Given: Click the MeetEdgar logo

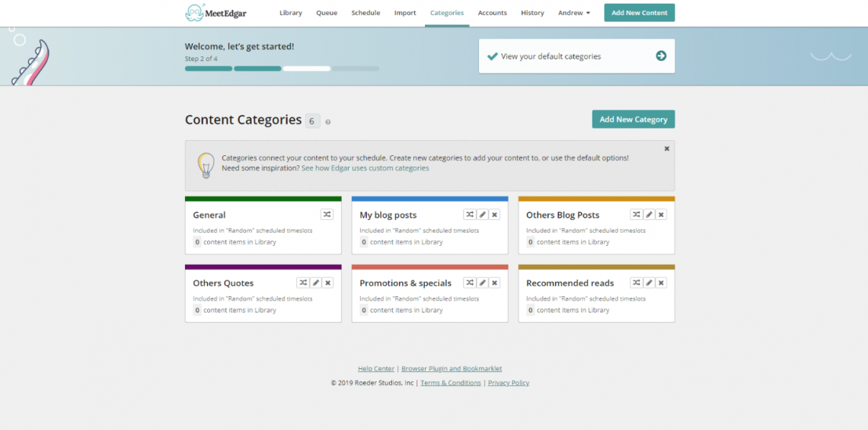Looking at the screenshot, I should [216, 13].
